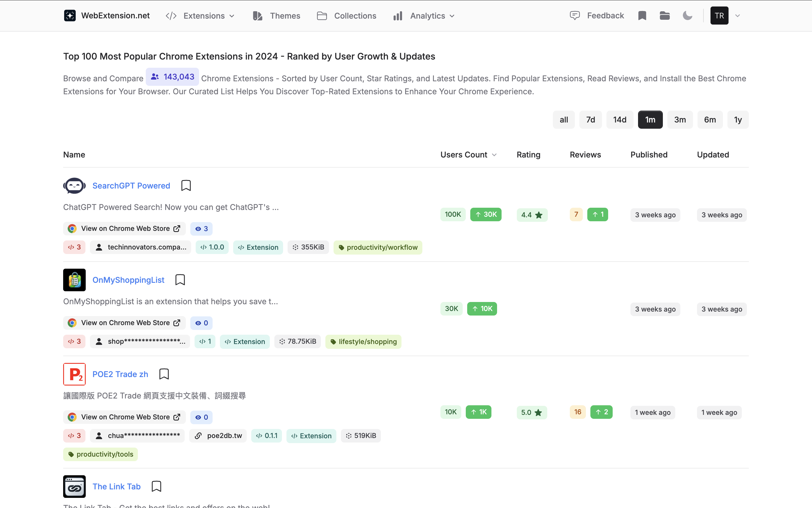
Task: Expand the user account chevron next to TR
Action: pos(738,16)
